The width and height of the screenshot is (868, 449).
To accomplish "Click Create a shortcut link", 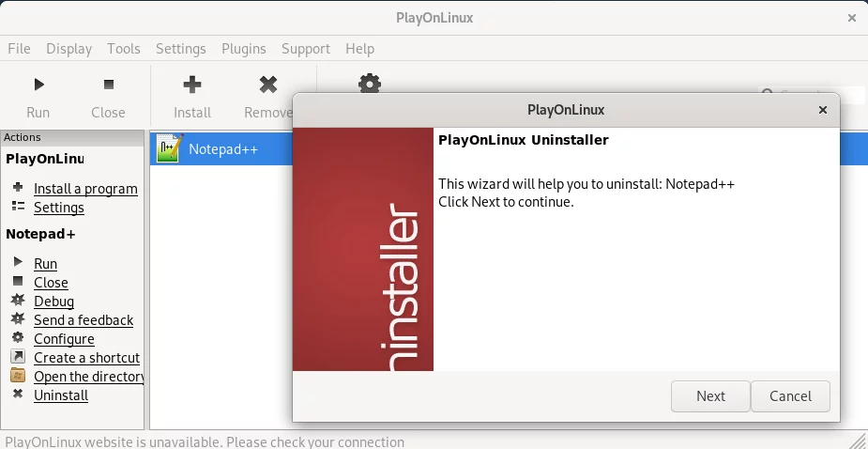I will pyautogui.click(x=87, y=358).
